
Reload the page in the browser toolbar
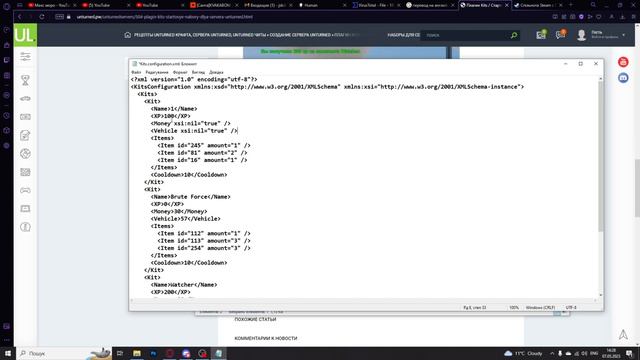[x=42, y=17]
